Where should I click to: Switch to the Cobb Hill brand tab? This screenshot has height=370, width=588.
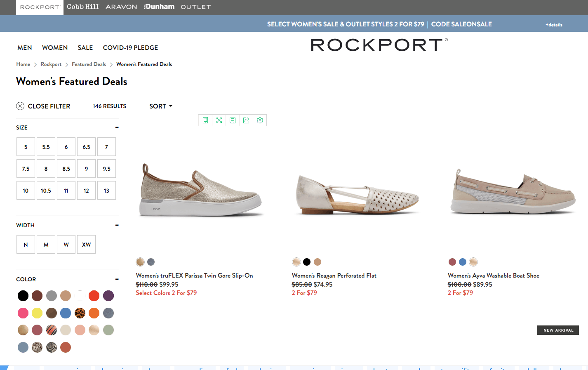click(x=83, y=7)
